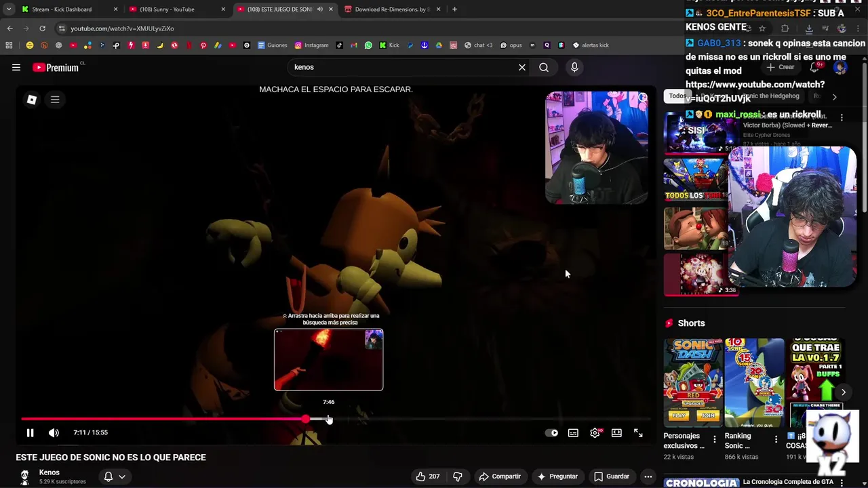
Task: Toggle the autoplay switch in player
Action: [x=552, y=432]
